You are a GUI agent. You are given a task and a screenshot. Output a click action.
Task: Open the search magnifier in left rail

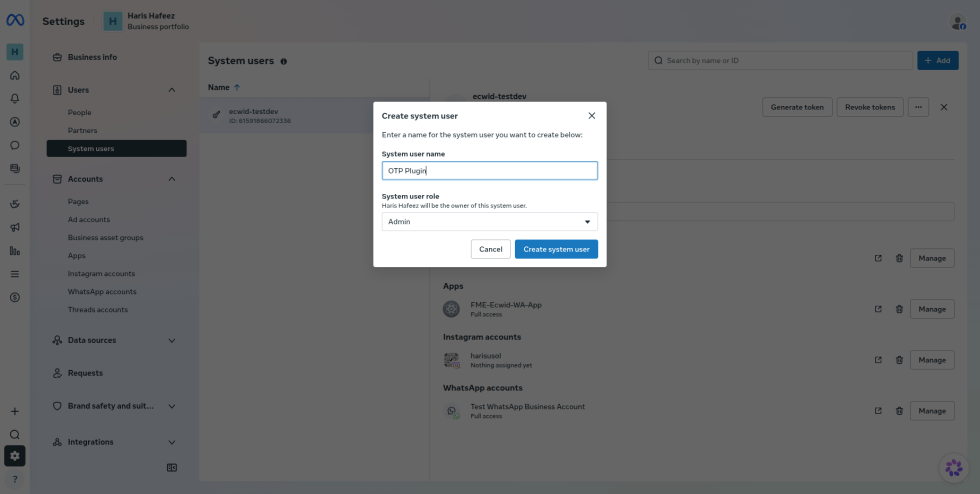pyautogui.click(x=15, y=435)
